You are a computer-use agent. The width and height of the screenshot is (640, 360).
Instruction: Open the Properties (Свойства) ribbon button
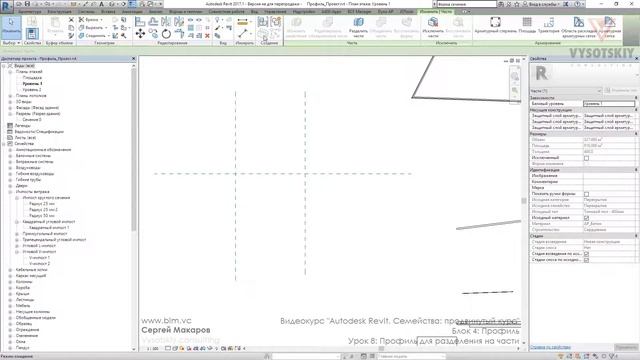(32, 33)
